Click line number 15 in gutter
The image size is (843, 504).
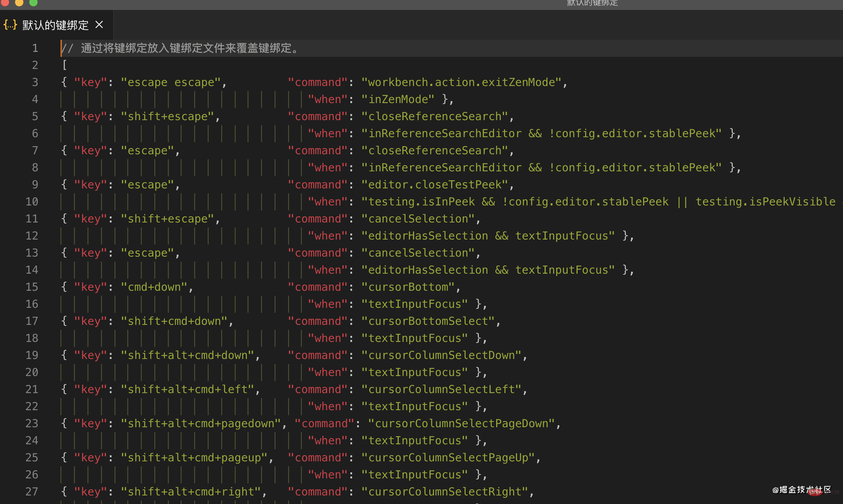(32, 287)
